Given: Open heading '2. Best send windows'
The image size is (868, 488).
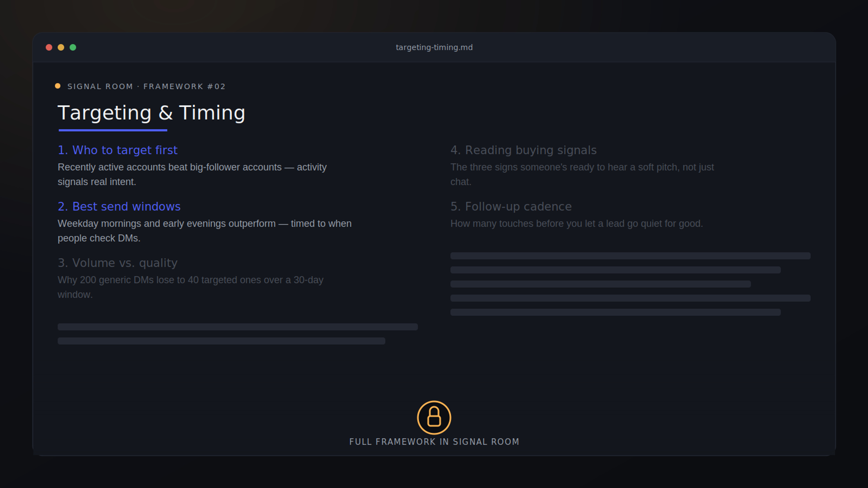Looking at the screenshot, I should click(x=119, y=206).
